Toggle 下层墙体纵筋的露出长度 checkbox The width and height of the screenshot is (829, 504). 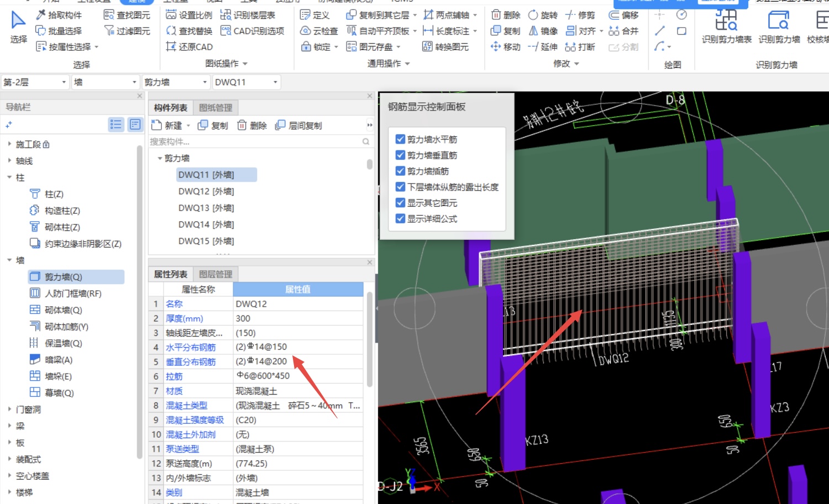(x=401, y=187)
